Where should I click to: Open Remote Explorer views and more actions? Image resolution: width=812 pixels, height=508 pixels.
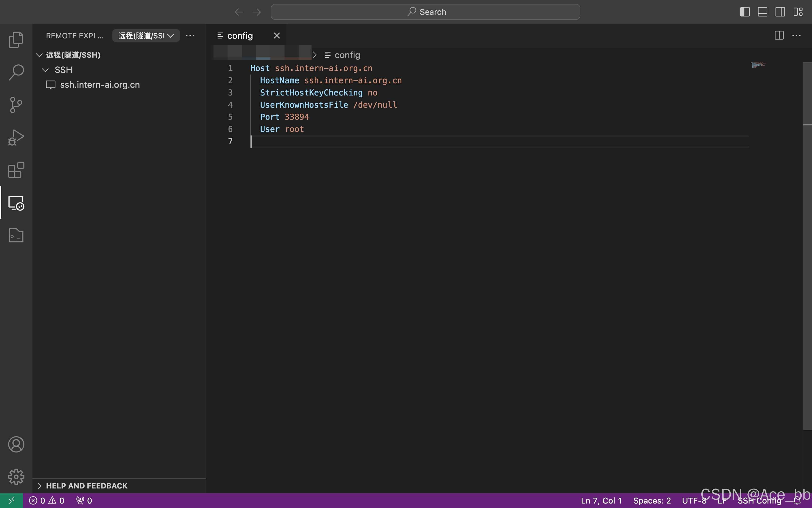click(190, 36)
